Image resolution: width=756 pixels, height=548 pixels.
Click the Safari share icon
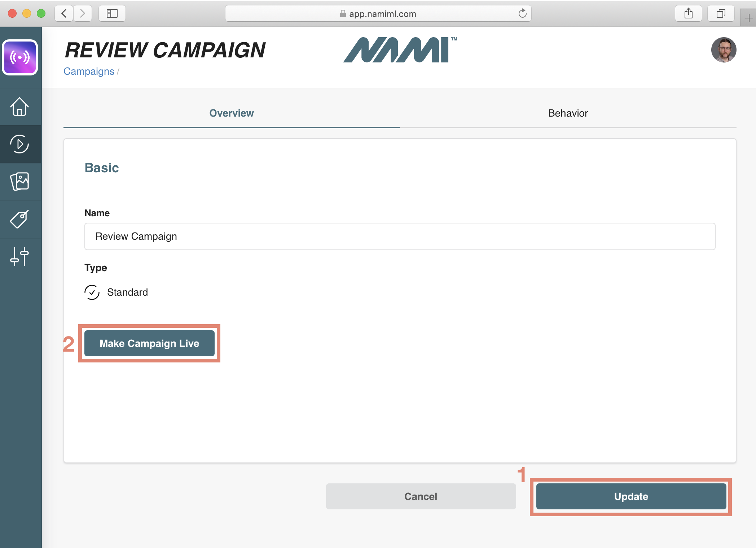click(688, 14)
